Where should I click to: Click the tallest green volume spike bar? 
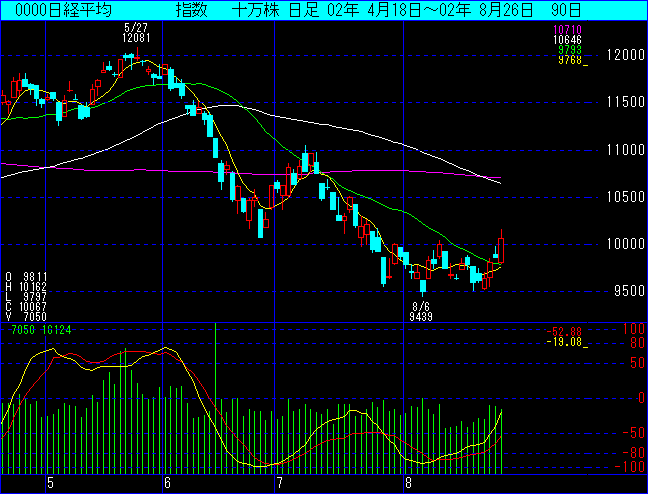point(215,399)
